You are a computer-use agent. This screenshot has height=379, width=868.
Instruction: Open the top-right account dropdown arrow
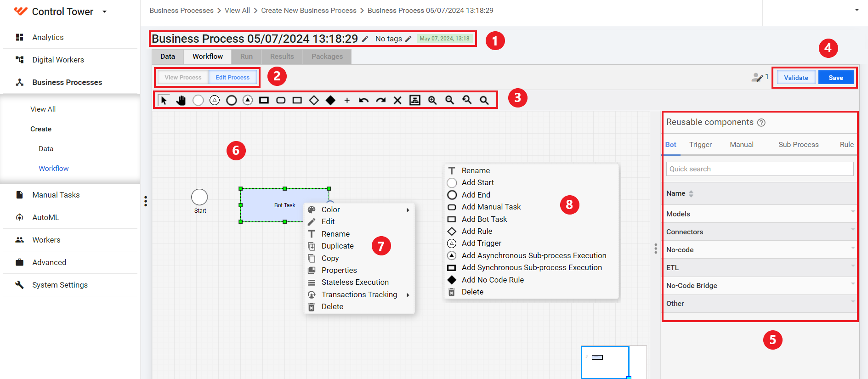[x=857, y=10]
